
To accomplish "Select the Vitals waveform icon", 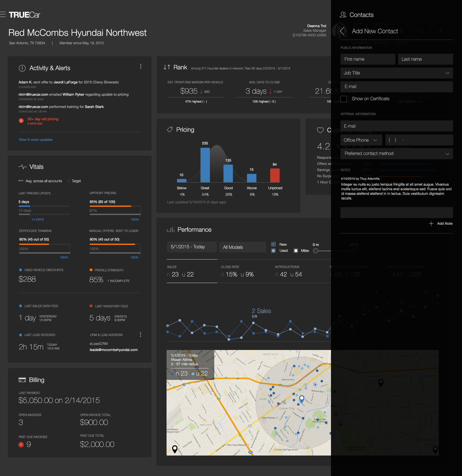I will [22, 166].
